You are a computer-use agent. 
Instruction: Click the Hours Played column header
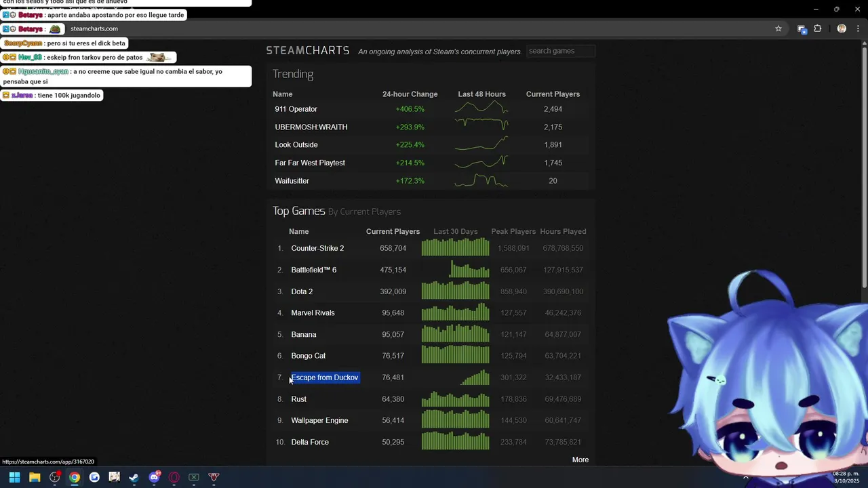coord(563,232)
